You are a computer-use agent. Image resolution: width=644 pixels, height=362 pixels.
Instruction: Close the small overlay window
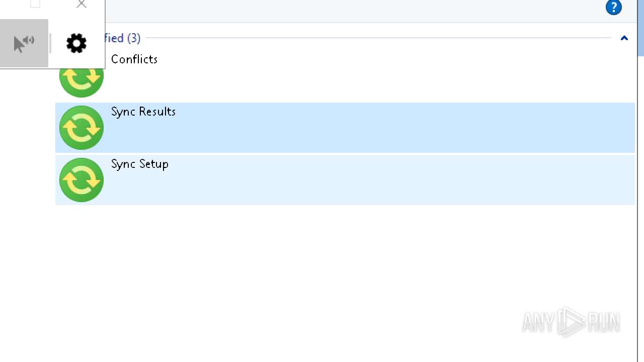point(82,4)
